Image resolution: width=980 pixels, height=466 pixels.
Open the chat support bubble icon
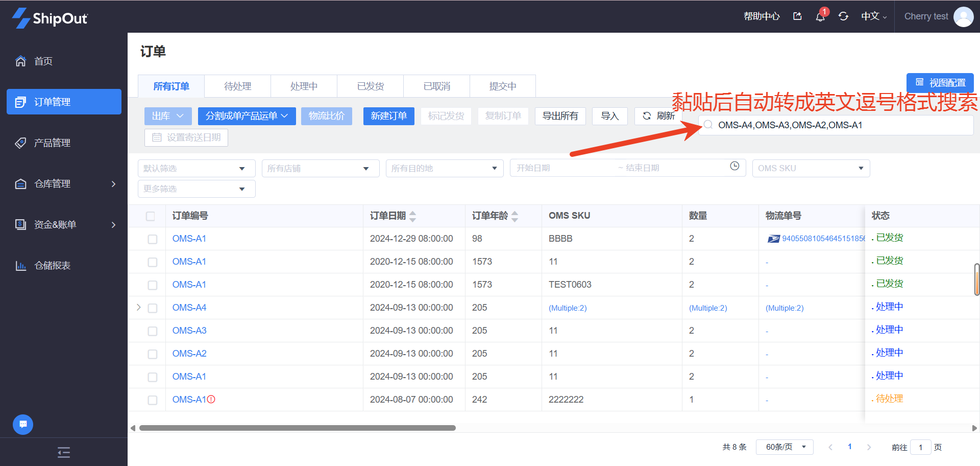(23, 424)
